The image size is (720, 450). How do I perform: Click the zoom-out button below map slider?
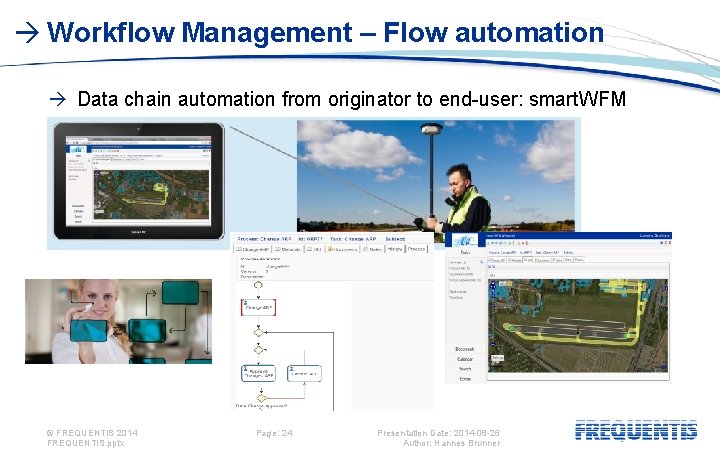(x=493, y=344)
